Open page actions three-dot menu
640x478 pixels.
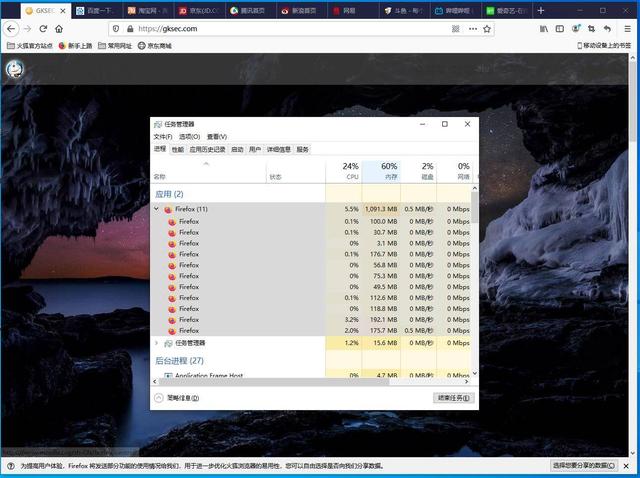[473, 29]
